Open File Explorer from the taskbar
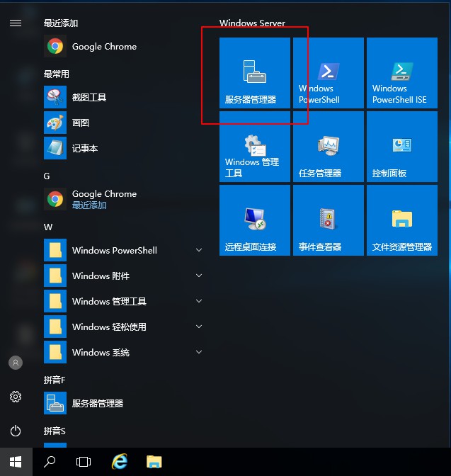The width and height of the screenshot is (451, 476). tap(154, 462)
